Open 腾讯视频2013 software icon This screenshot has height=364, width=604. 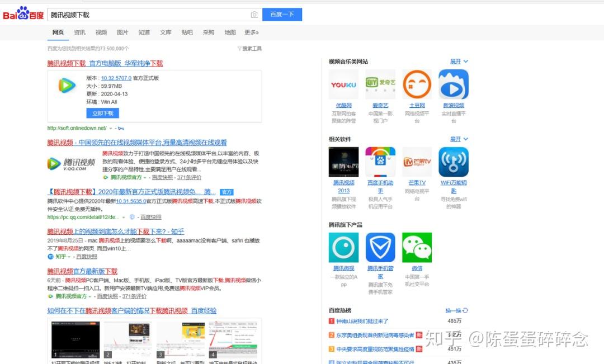pos(343,162)
